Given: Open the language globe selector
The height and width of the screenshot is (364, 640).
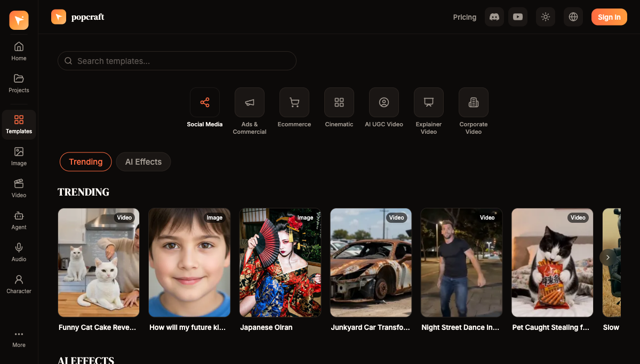Looking at the screenshot, I should click(x=573, y=17).
